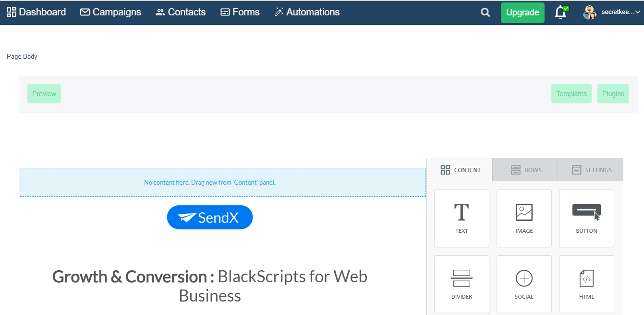Open the search magnifier
The image size is (644, 315).
[x=485, y=13]
